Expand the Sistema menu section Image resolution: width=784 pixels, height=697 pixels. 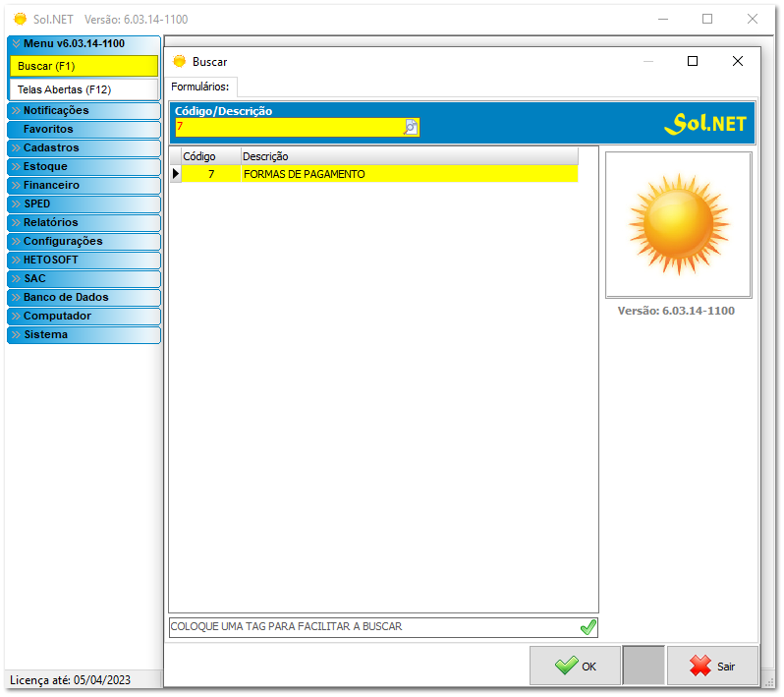pyautogui.click(x=84, y=334)
